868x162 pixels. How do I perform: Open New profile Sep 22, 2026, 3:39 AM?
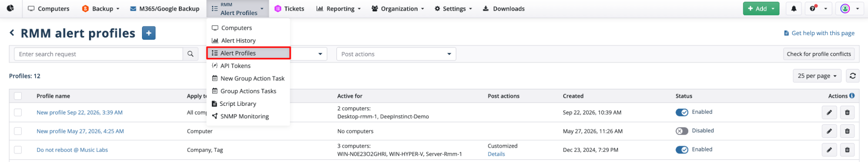tap(79, 113)
